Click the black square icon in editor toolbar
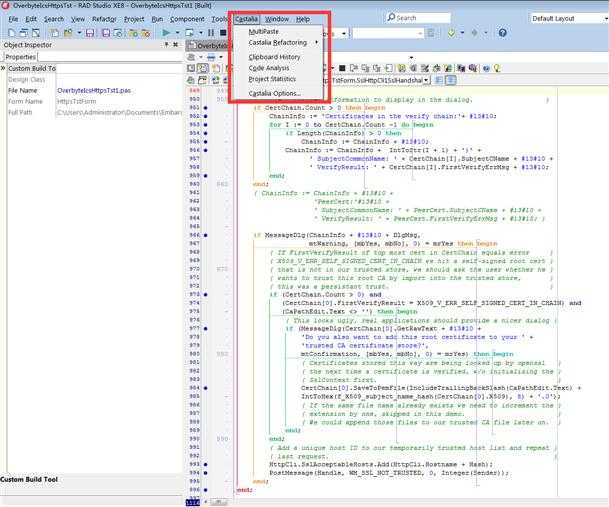Screen dimensions: 609x507 coord(342,68)
